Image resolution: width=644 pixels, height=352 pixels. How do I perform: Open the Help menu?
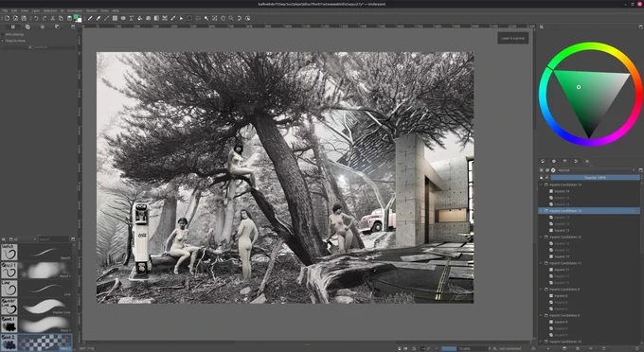(116, 10)
